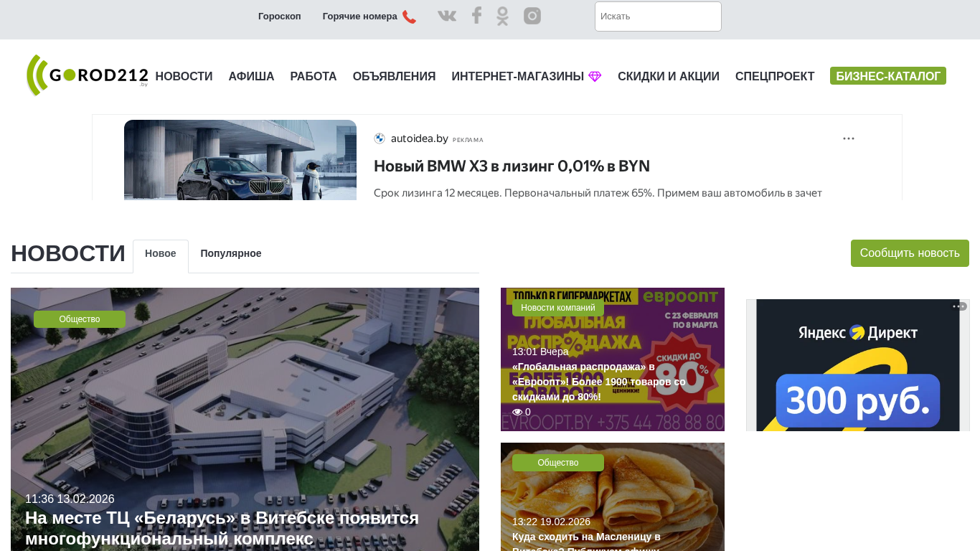Click the red phone icon
Viewport: 980px width, 551px height.
[409, 17]
